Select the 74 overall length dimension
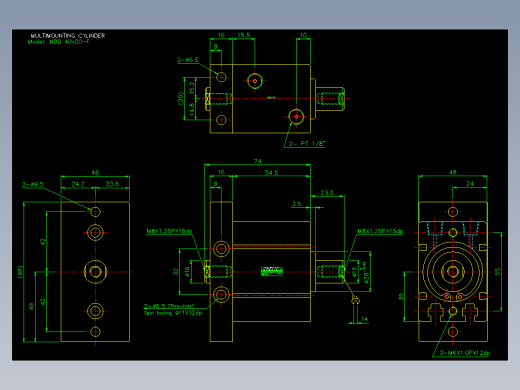Screen dimensions: 520x390 258,161
